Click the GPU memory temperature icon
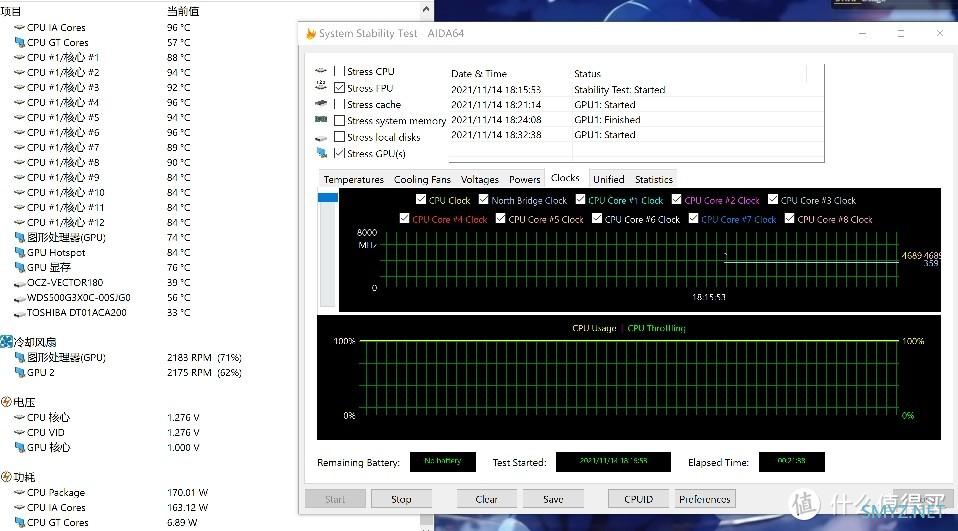This screenshot has width=958, height=531. [20, 268]
